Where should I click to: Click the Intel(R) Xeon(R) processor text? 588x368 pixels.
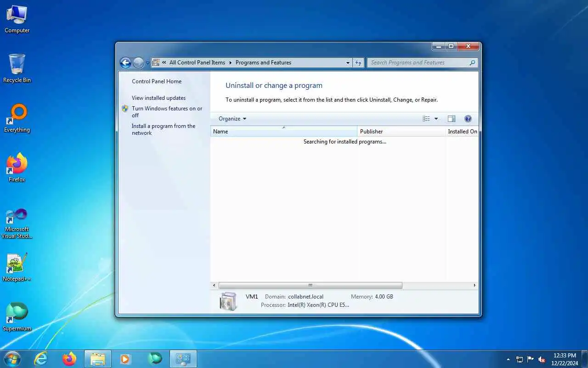[318, 305]
